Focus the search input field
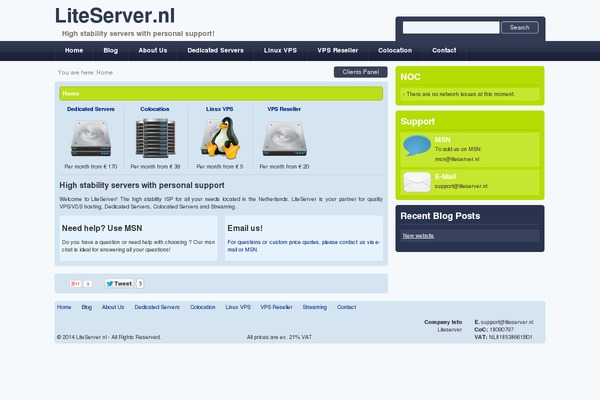600x400 pixels. (451, 28)
